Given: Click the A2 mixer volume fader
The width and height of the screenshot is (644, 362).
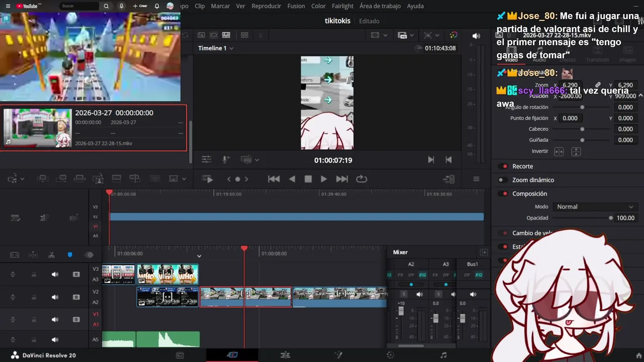Looking at the screenshot, I should [x=401, y=311].
